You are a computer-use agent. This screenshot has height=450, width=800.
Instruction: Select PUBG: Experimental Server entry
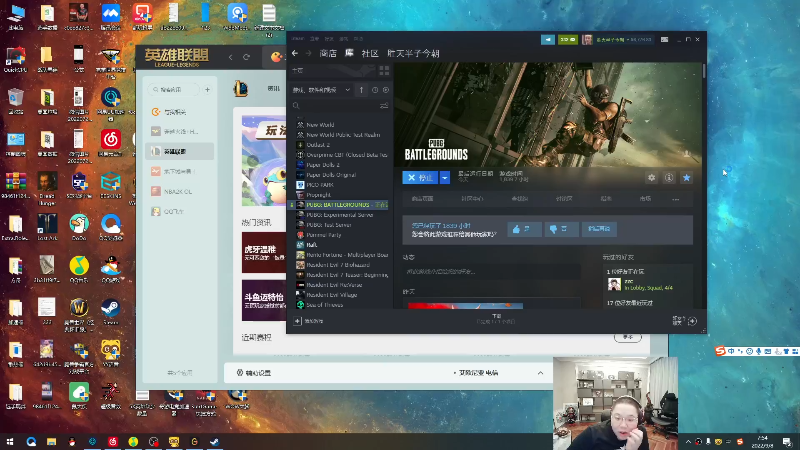(339, 215)
